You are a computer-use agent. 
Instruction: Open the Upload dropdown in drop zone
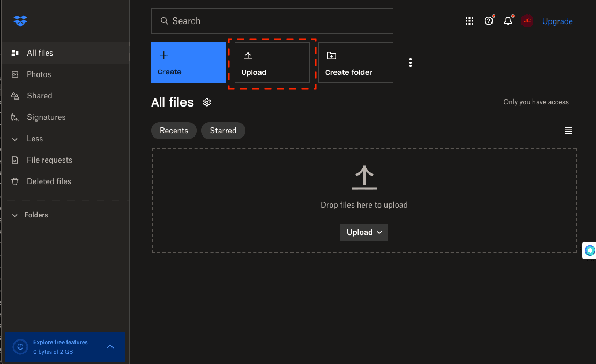click(364, 232)
